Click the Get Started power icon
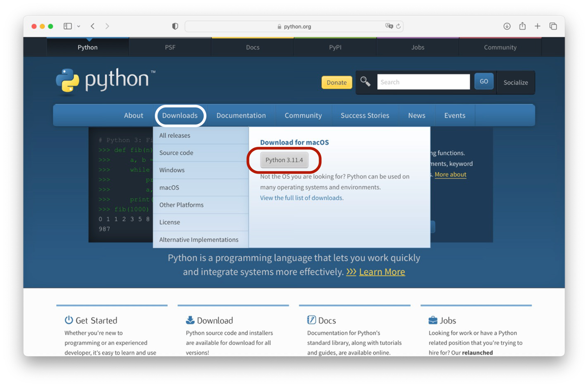This screenshot has width=588, height=388. [69, 320]
